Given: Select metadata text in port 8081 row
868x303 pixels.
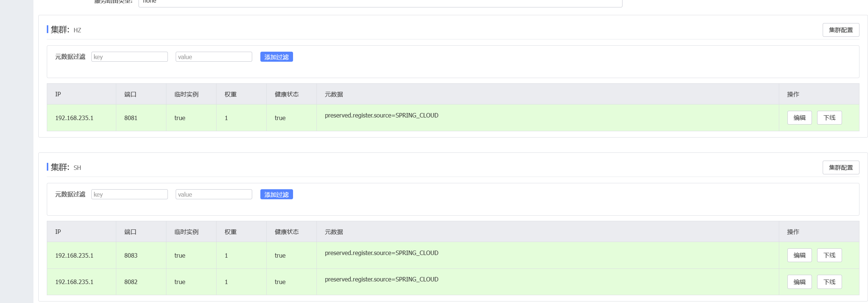Looking at the screenshot, I should (x=381, y=115).
